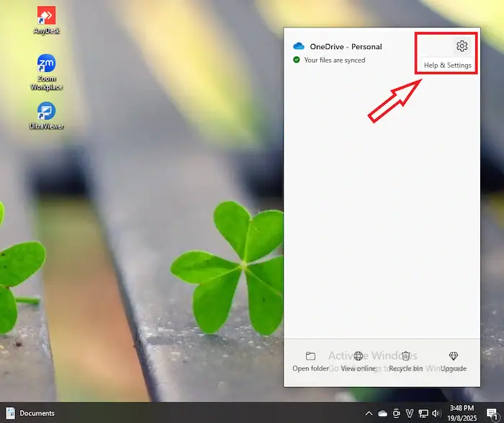Open AnyDesk desktop shortcut

pyautogui.click(x=46, y=15)
